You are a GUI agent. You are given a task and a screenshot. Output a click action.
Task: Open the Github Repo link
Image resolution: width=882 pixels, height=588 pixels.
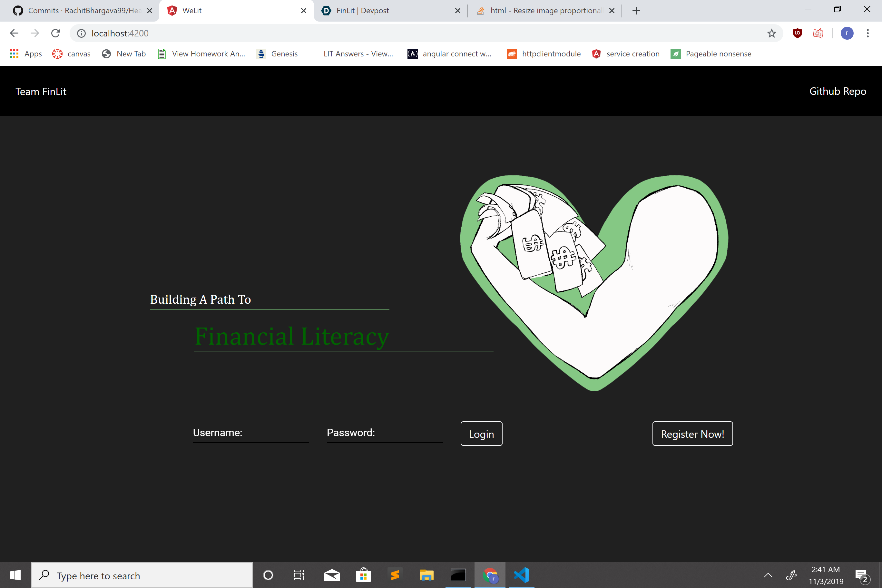[838, 91]
